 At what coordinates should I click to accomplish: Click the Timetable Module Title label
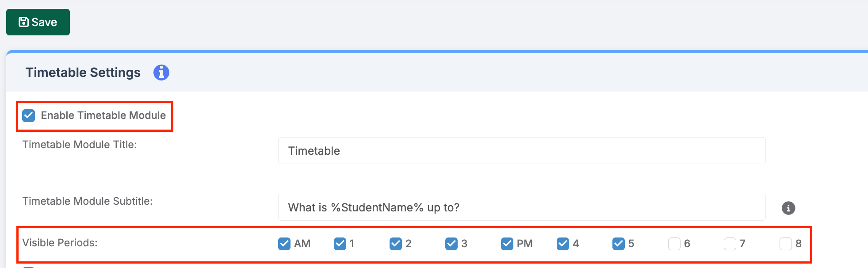pyautogui.click(x=80, y=145)
